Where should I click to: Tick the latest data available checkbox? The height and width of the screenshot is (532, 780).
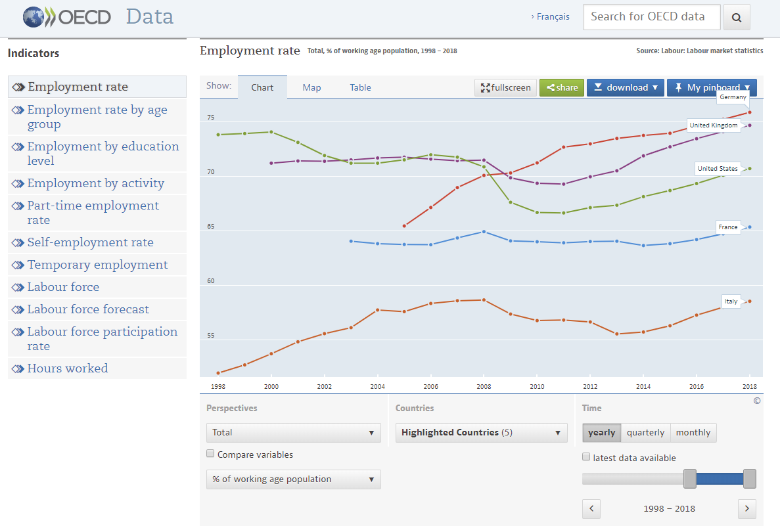pos(586,457)
